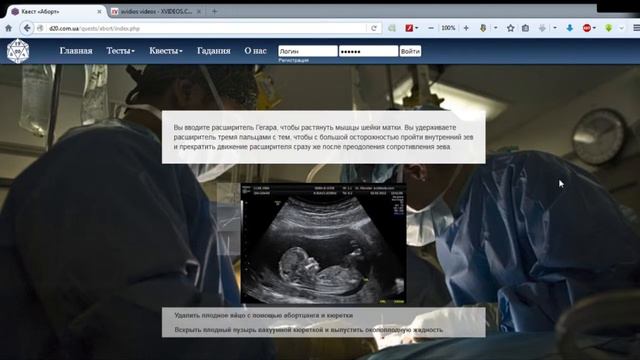Choose the option «Вскрыть плодный пузырь…»
Screen dimensions: 640x360
click(309, 329)
